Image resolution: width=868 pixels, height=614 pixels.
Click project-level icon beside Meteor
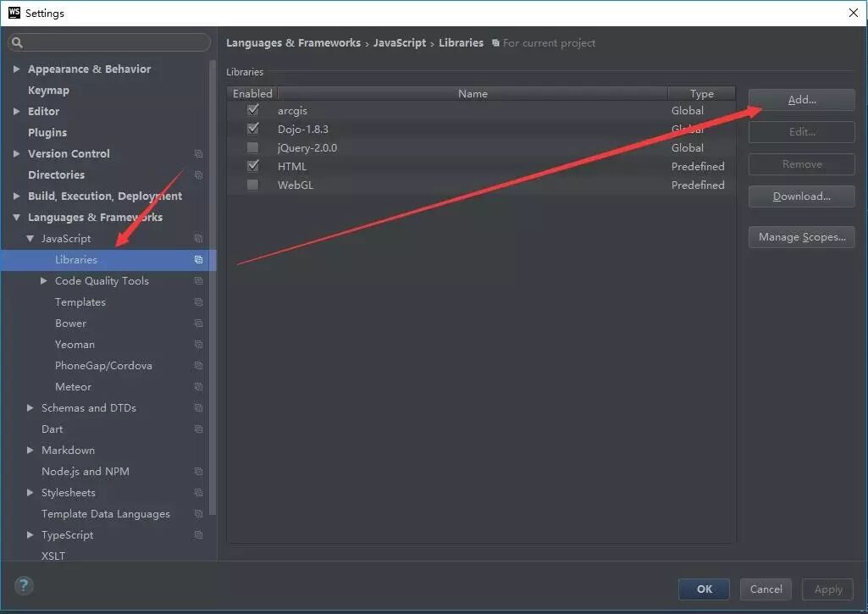pyautogui.click(x=198, y=387)
